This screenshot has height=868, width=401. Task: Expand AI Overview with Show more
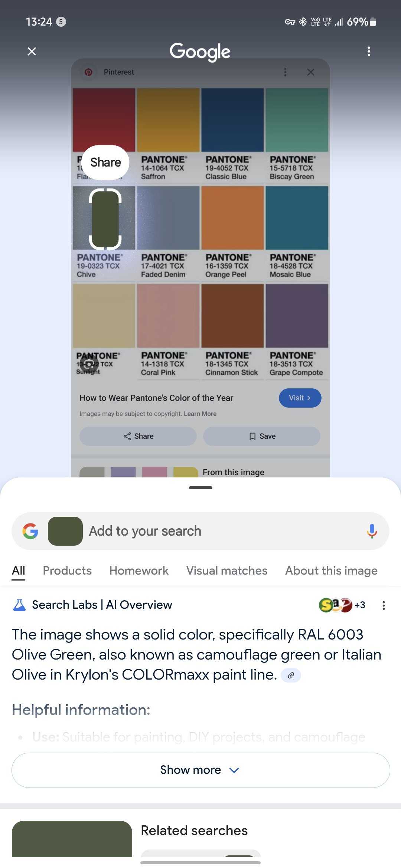pos(200,770)
